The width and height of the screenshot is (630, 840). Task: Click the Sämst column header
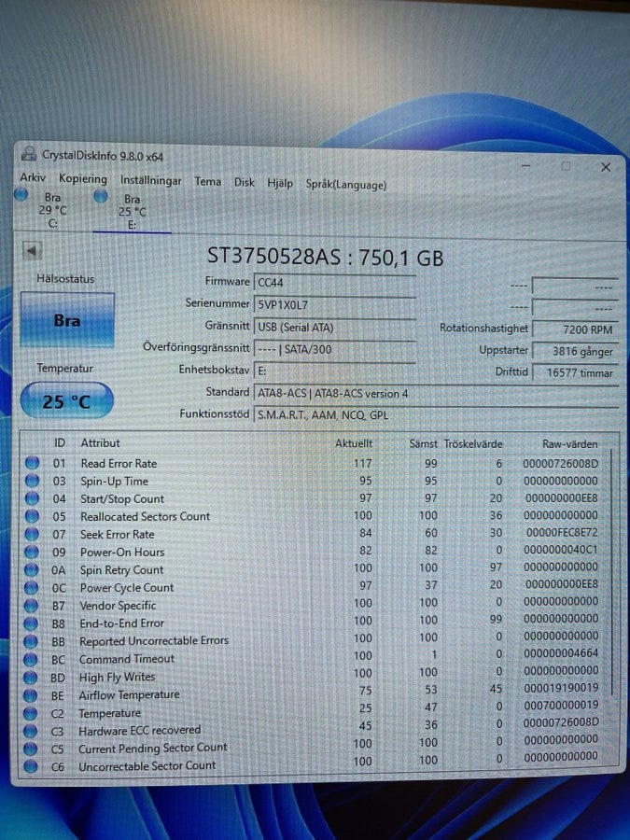coord(423,443)
